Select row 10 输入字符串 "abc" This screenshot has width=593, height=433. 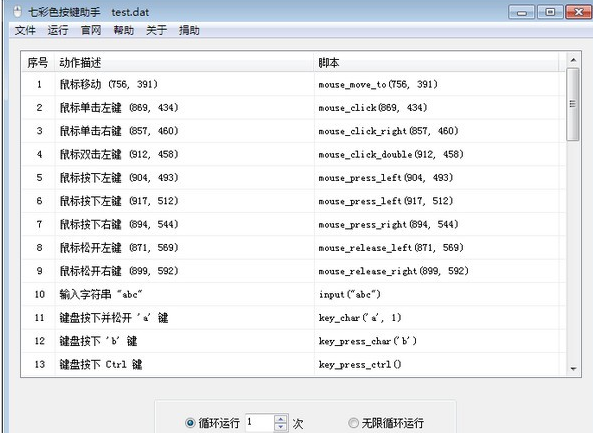pos(293,294)
